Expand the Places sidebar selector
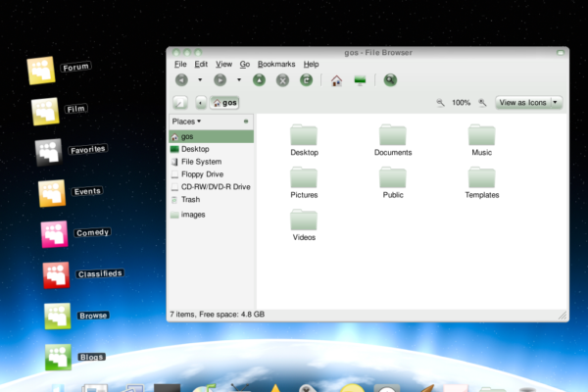This screenshot has height=392, width=588. [186, 122]
